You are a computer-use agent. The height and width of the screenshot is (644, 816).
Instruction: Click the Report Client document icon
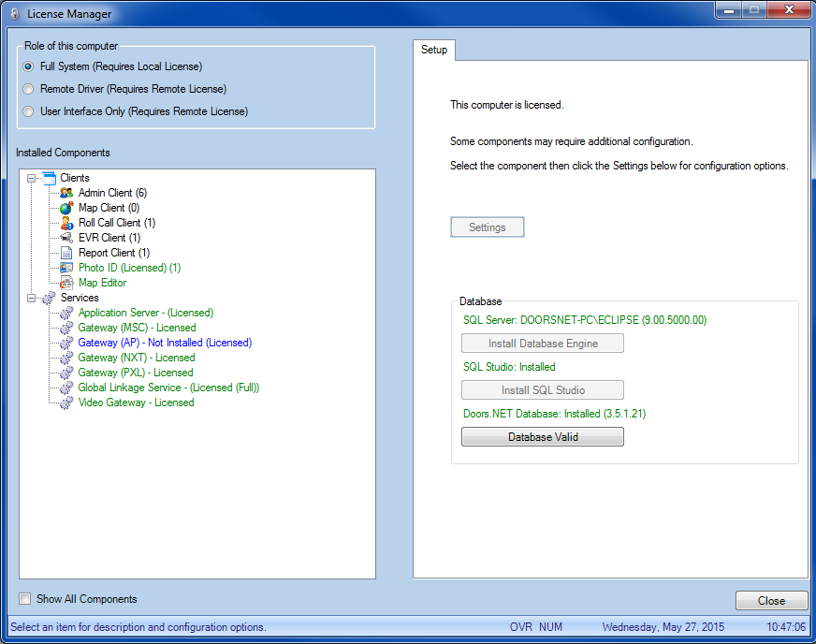pyautogui.click(x=66, y=253)
